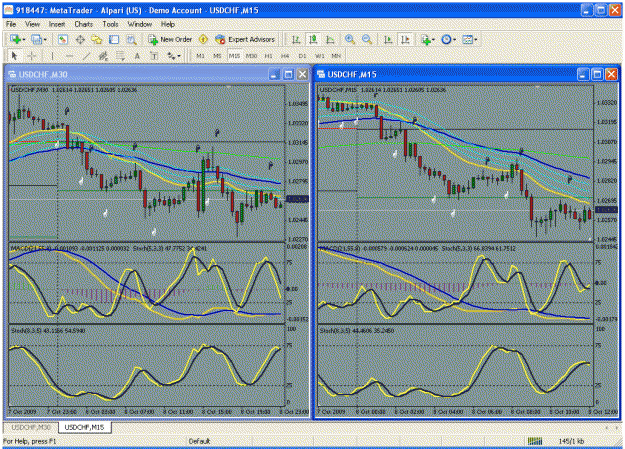Open the Periods clock icon
The width and height of the screenshot is (625, 449).
446,39
